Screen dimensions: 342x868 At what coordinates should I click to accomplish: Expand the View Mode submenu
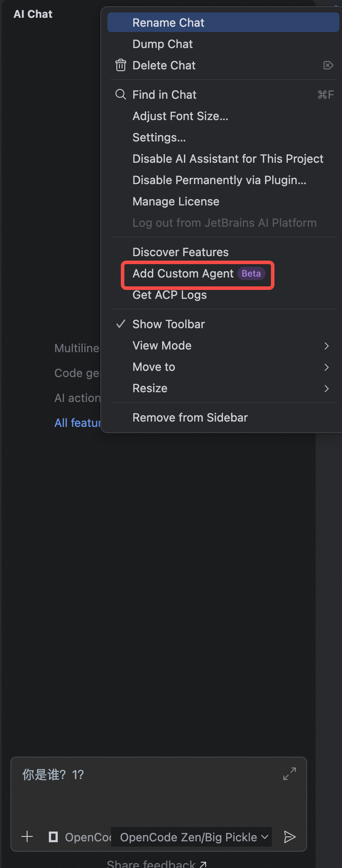[327, 346]
